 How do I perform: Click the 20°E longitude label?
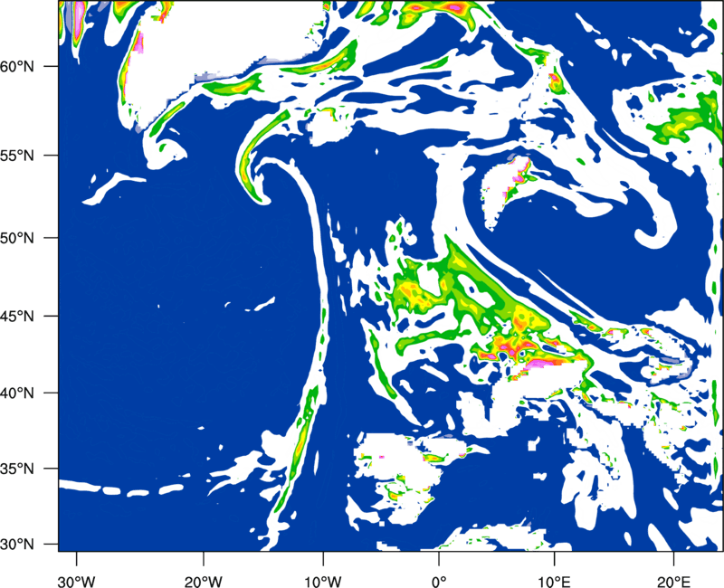coord(673,582)
